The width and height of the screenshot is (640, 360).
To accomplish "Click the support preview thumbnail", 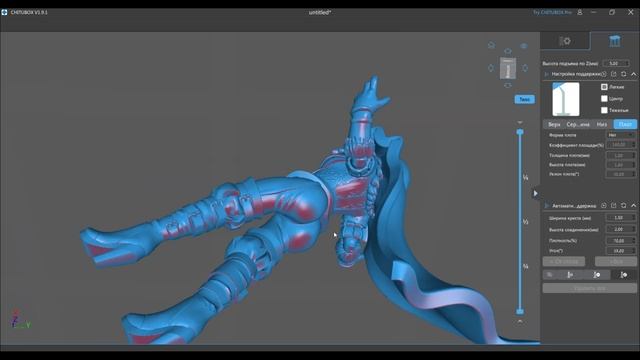I will coord(566,99).
